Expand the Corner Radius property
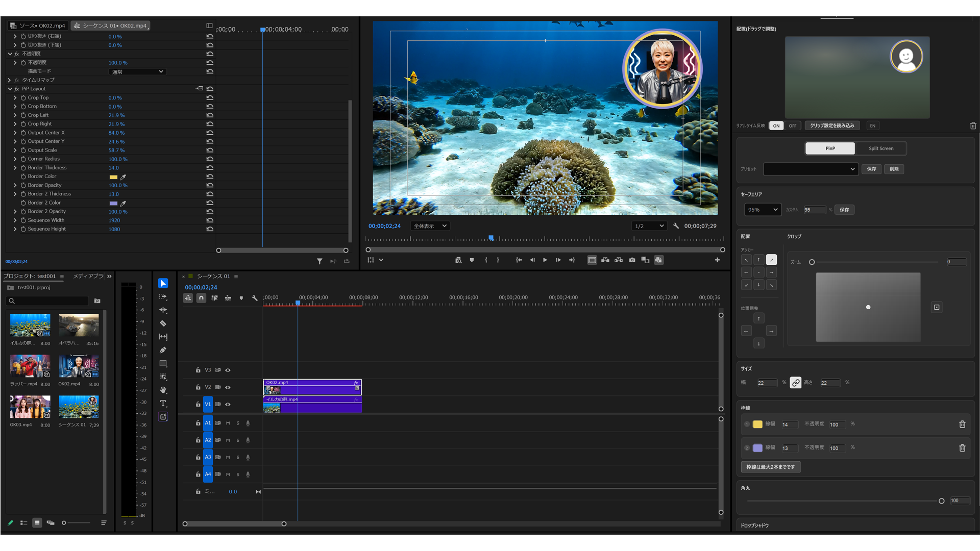This screenshot has width=980, height=551. coord(15,159)
